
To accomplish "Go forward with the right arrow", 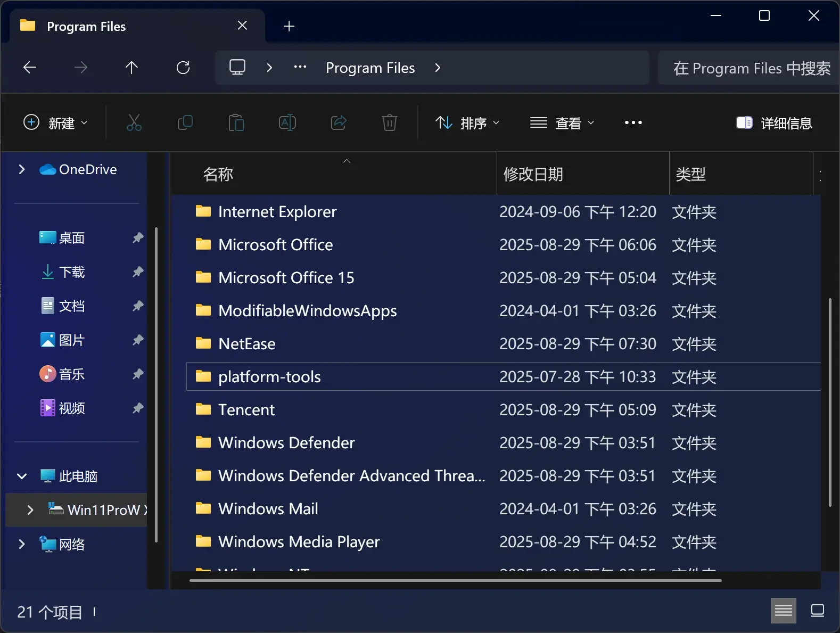I will 81,68.
